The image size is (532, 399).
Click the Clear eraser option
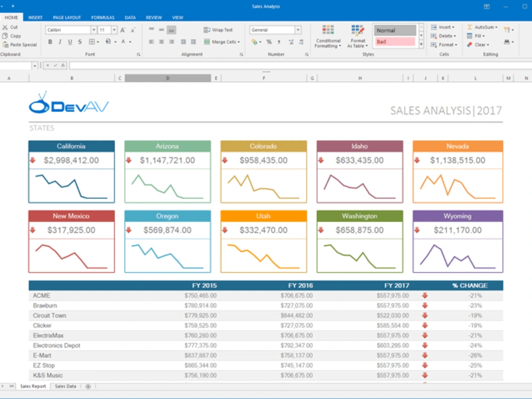point(478,45)
